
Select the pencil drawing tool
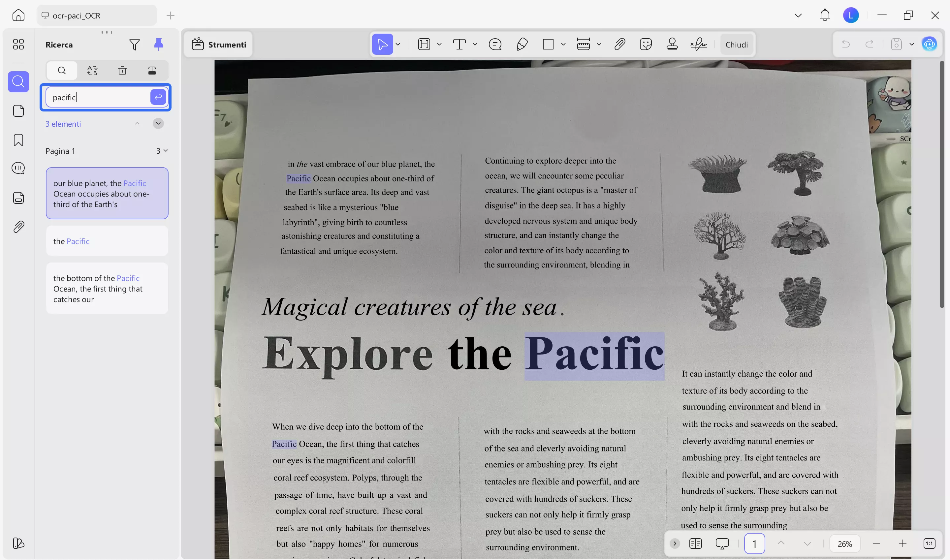(x=522, y=45)
